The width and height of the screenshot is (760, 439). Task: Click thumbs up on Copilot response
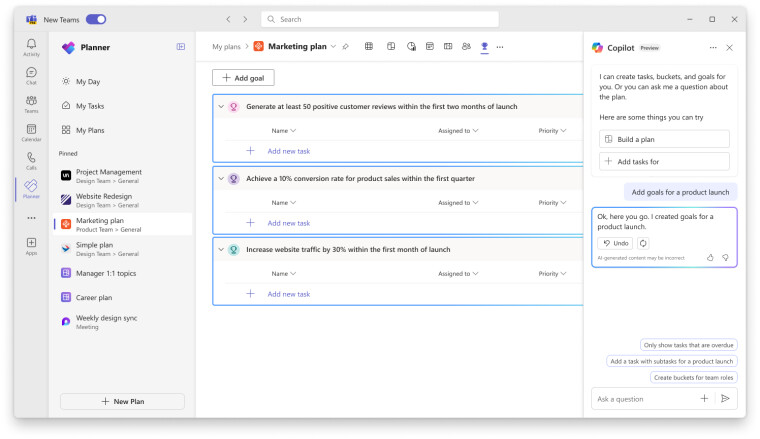coord(710,257)
